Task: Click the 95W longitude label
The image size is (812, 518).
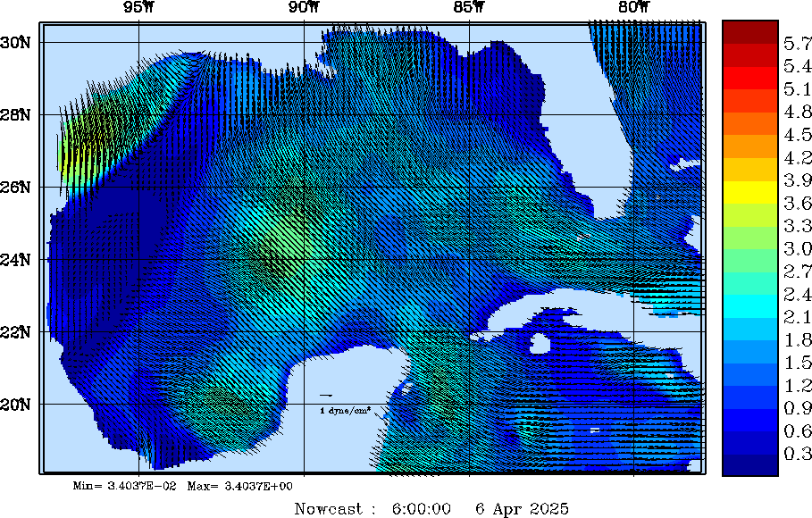Action: tap(138, 7)
